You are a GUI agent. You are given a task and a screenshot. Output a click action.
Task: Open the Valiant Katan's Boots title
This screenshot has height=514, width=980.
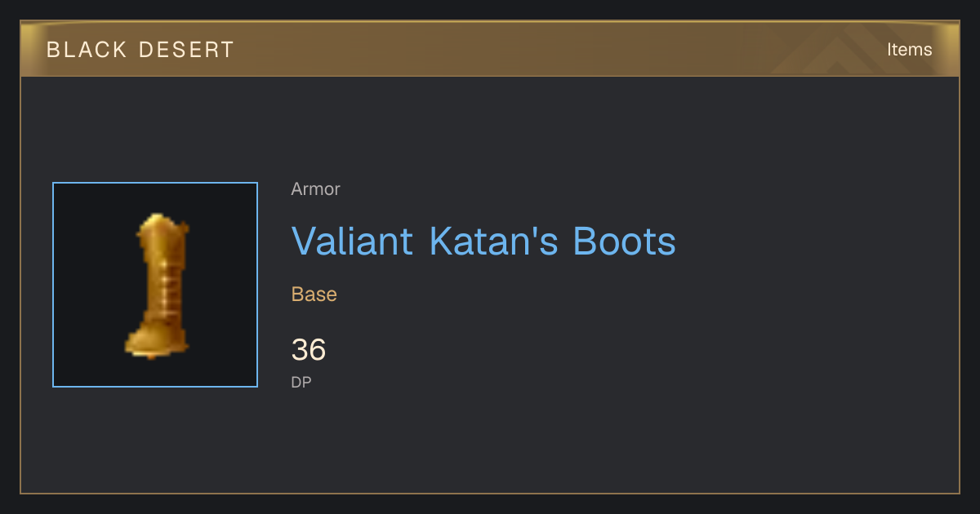[483, 241]
